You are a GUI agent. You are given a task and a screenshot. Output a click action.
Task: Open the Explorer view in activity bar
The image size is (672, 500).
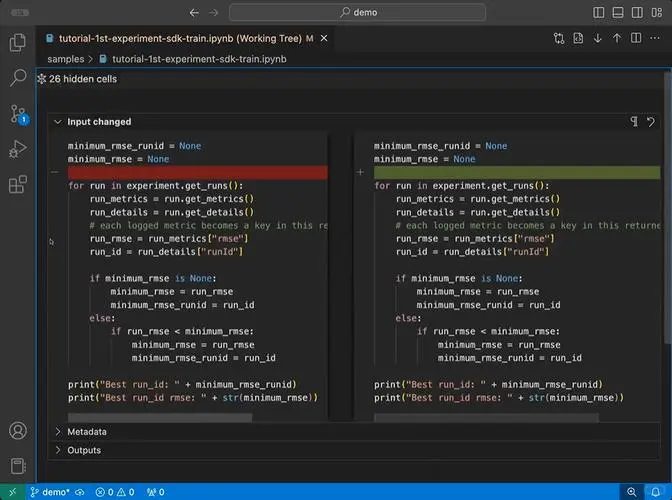click(x=18, y=42)
